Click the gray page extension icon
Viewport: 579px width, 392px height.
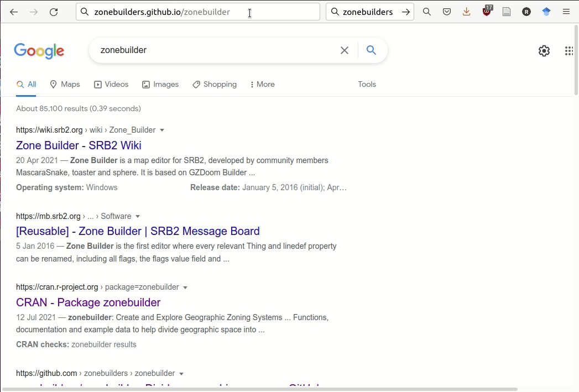coord(507,12)
